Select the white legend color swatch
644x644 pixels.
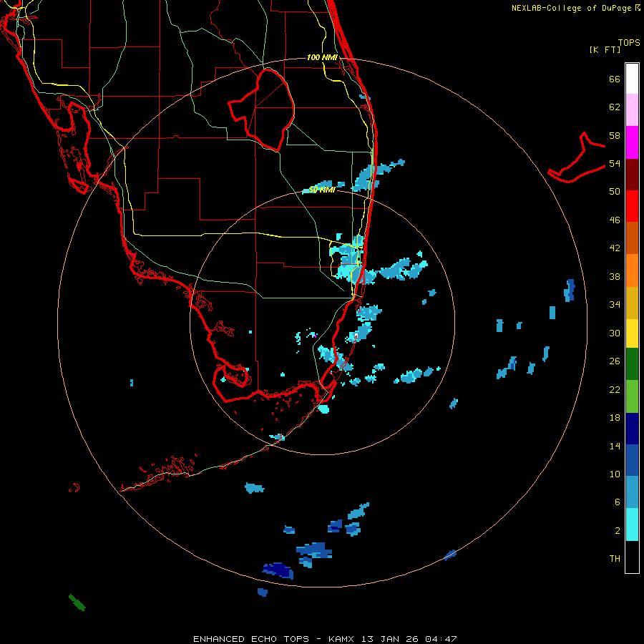tap(632, 79)
